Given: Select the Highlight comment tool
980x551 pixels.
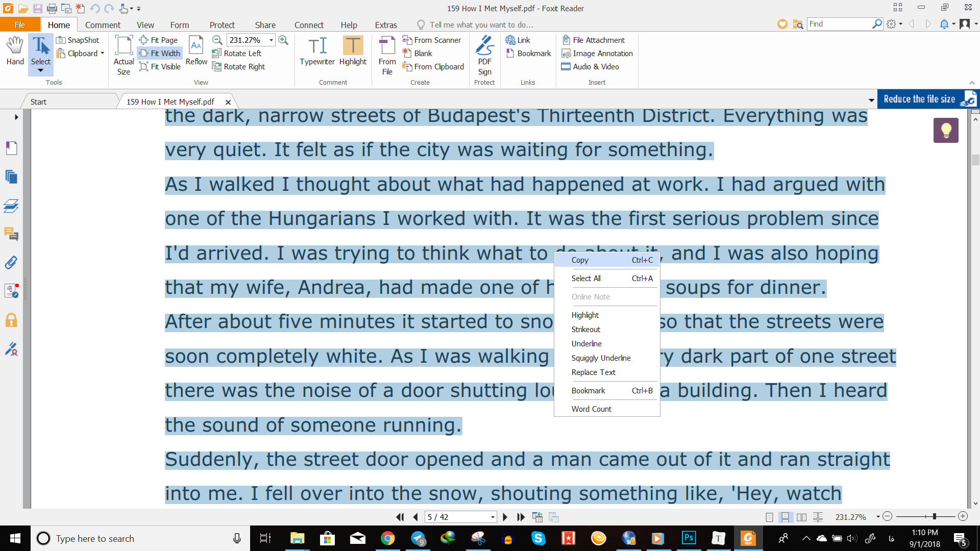Looking at the screenshot, I should coord(353,51).
